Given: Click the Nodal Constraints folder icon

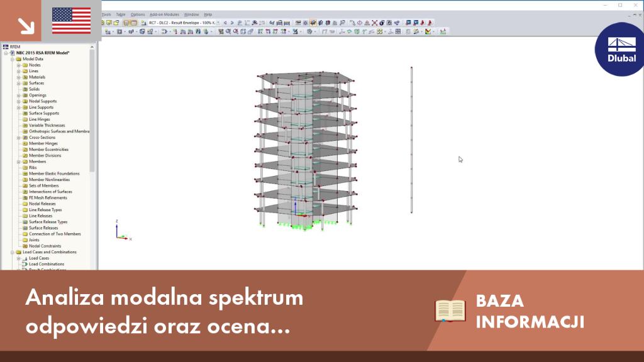Looking at the screenshot, I should pos(25,246).
